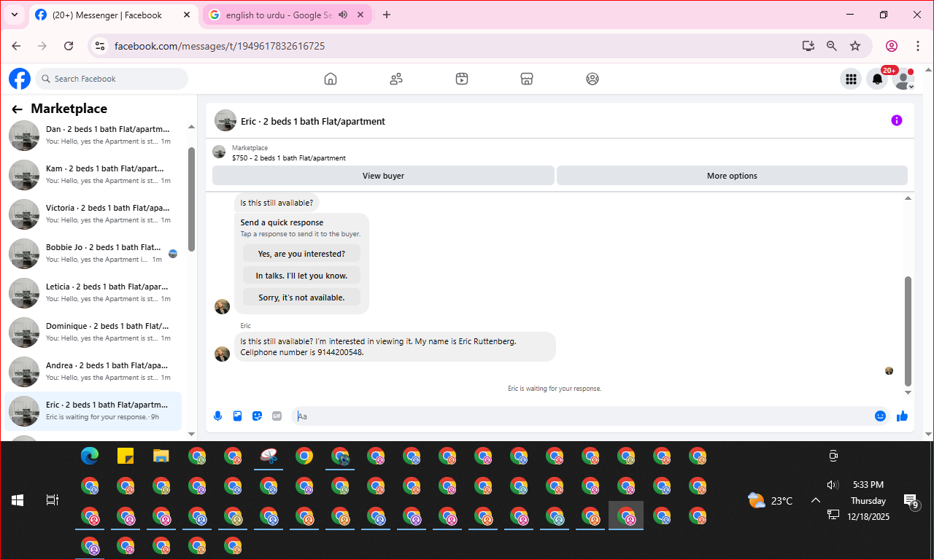The height and width of the screenshot is (560, 934).
Task: Send quick reply "In talks. I'll let you know."
Action: [x=301, y=276]
